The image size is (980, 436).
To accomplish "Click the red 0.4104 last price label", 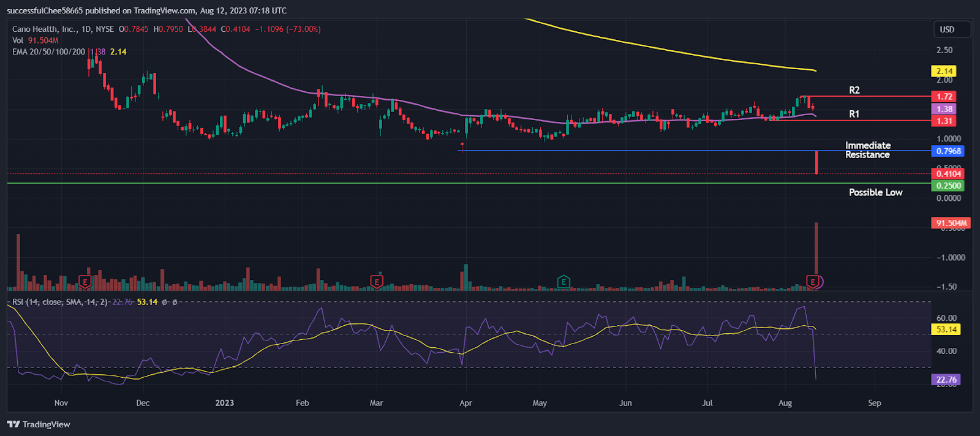I will point(948,174).
